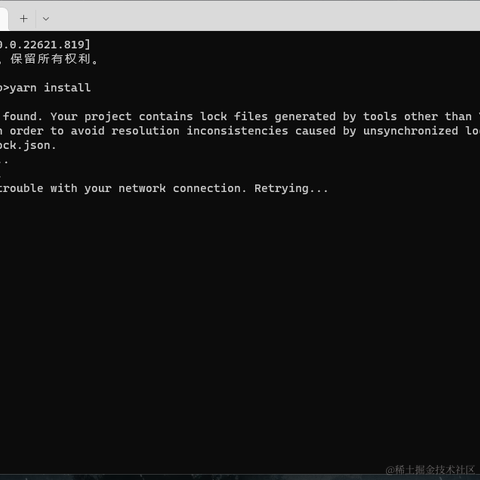Expand the new tab profile dropdown chevron
The height and width of the screenshot is (480, 480).
point(46,19)
